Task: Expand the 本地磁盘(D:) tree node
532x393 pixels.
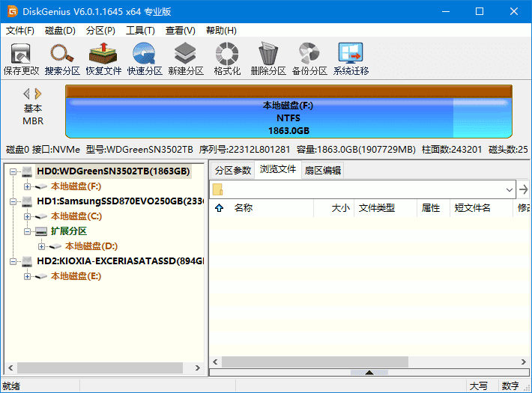Action: [41, 246]
